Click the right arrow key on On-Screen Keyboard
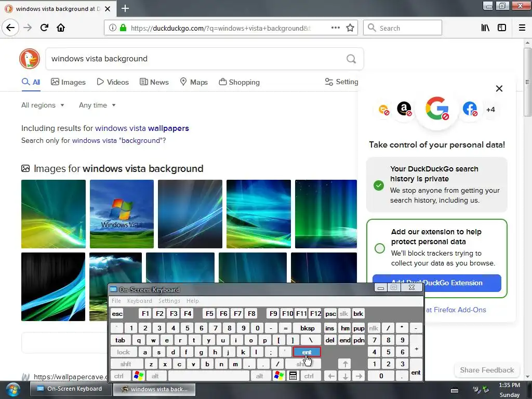 tap(359, 376)
